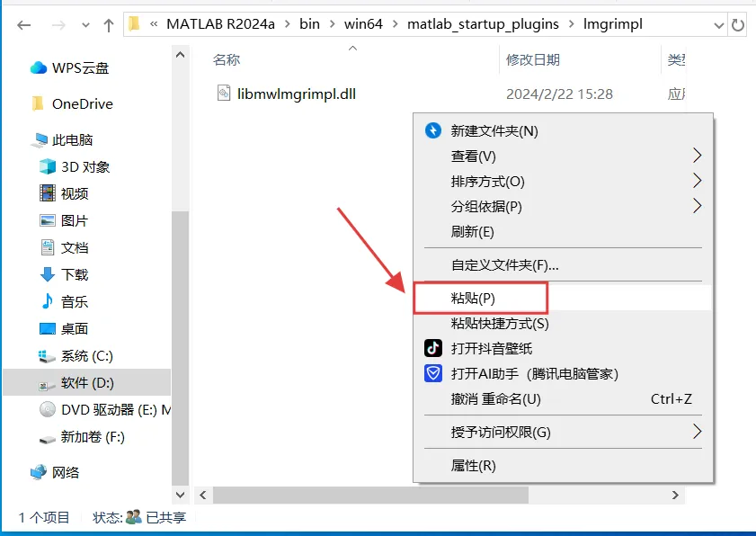Click the 桌面 desktop icon

[48, 328]
